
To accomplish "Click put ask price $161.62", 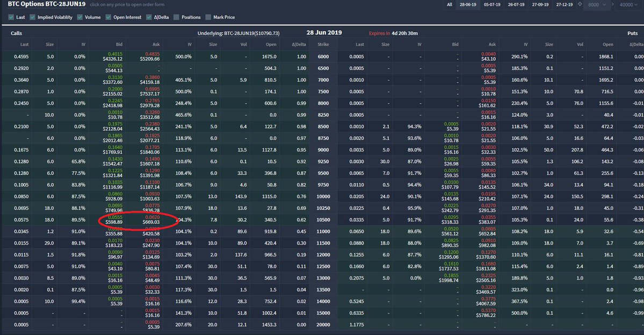I will (487, 105).
